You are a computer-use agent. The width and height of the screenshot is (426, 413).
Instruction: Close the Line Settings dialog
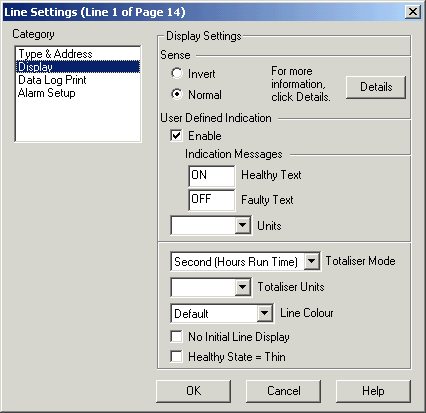coord(413,12)
